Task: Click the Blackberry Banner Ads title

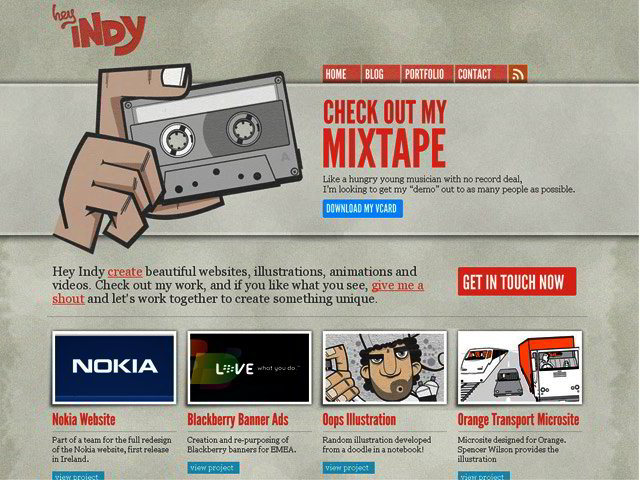Action: click(x=238, y=420)
